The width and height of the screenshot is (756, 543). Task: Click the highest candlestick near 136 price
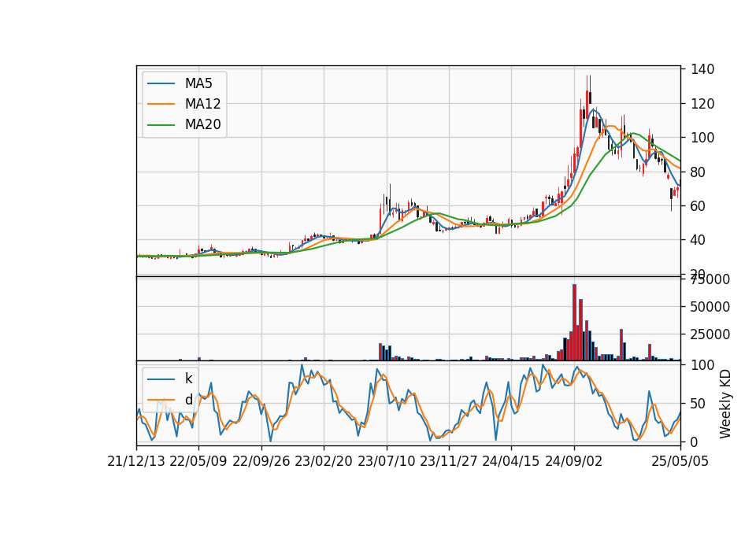pyautogui.click(x=587, y=98)
